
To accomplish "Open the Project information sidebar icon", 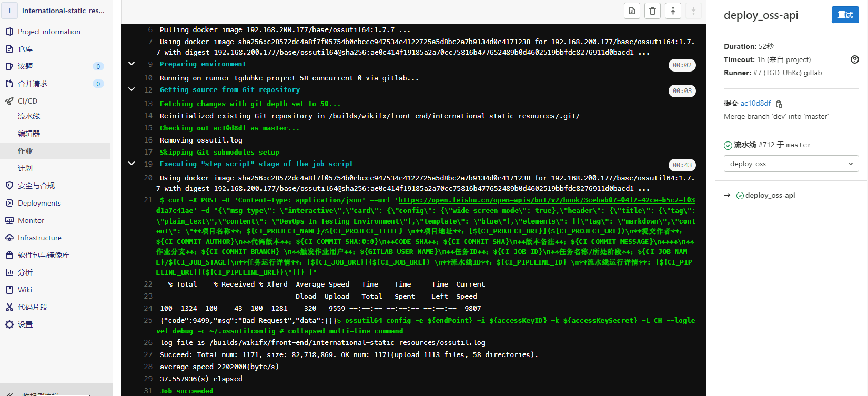I will point(9,32).
